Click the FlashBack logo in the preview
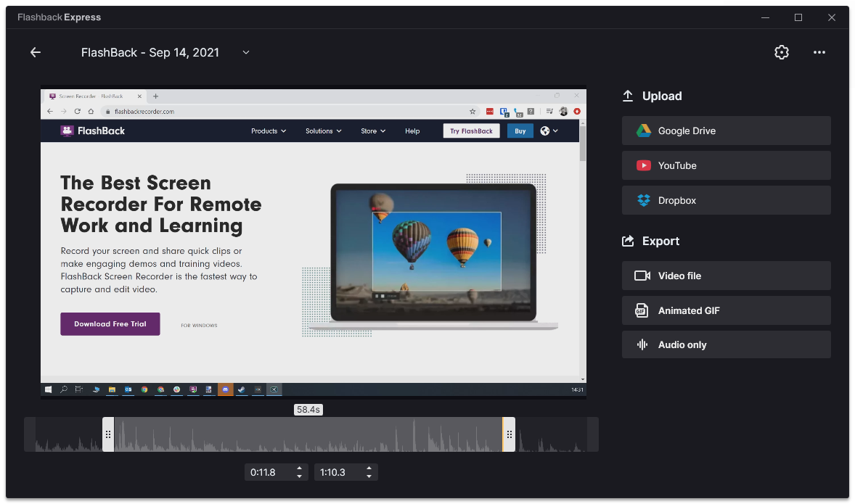Viewport: 855px width, 504px height. tap(93, 131)
